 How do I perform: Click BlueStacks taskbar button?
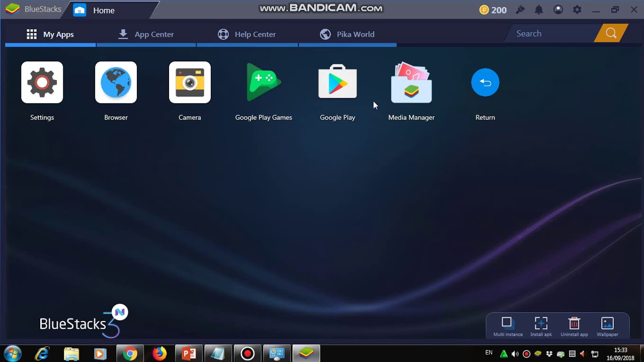[x=306, y=354]
